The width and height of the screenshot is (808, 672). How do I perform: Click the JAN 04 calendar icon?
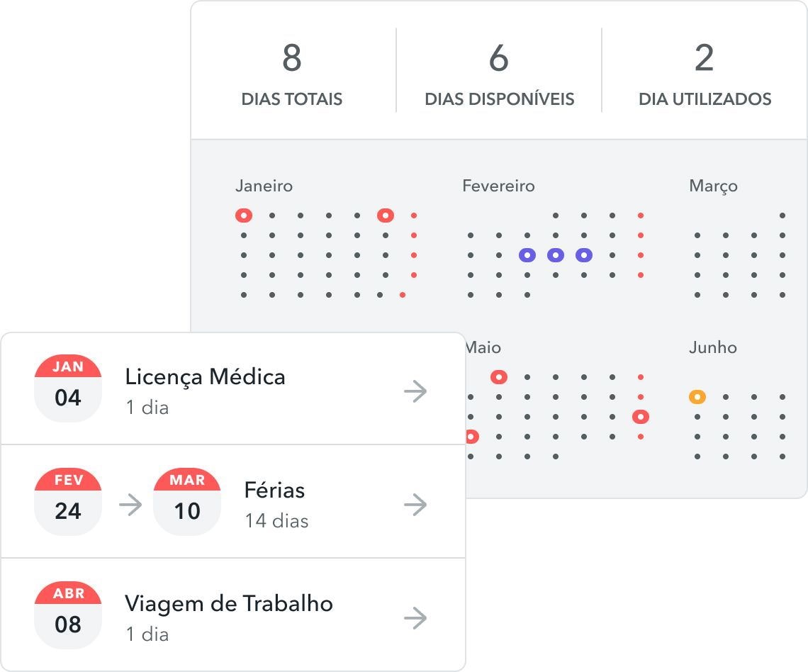point(68,388)
